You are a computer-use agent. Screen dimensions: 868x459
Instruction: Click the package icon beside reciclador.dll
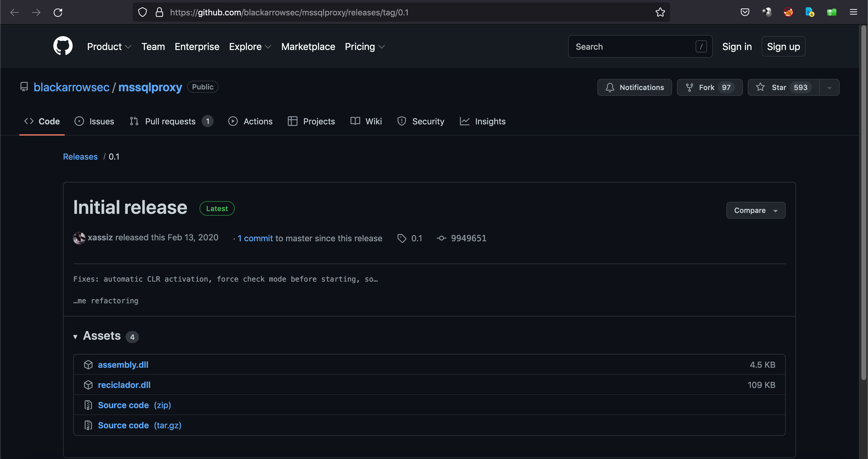coord(88,385)
